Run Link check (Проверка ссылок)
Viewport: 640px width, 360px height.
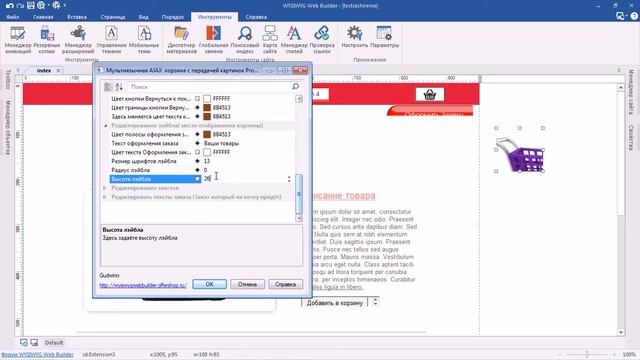point(322,40)
